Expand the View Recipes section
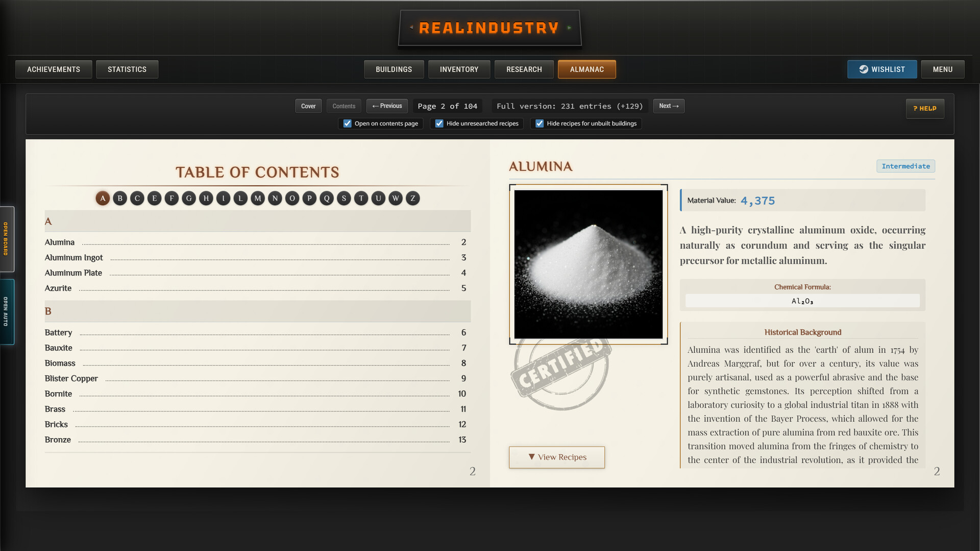The width and height of the screenshot is (980, 551). pyautogui.click(x=557, y=457)
